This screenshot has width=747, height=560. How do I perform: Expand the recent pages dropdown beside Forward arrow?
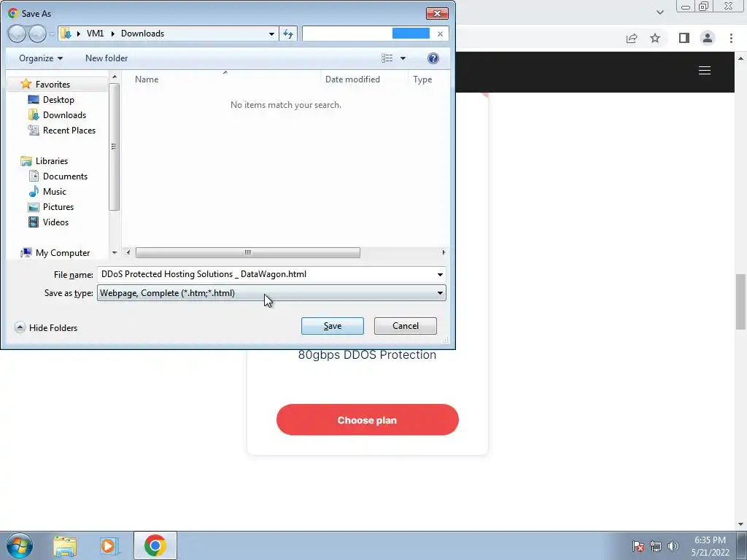point(52,34)
